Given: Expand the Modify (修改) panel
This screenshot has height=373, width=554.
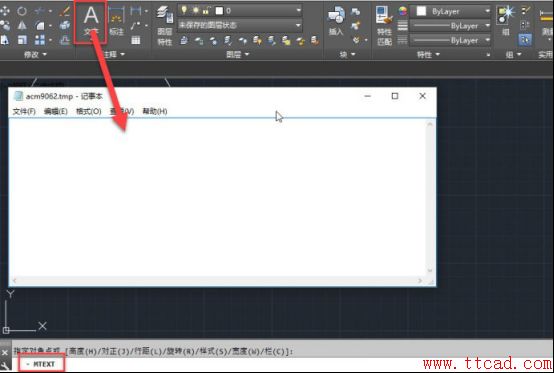Looking at the screenshot, I should tap(35, 54).
